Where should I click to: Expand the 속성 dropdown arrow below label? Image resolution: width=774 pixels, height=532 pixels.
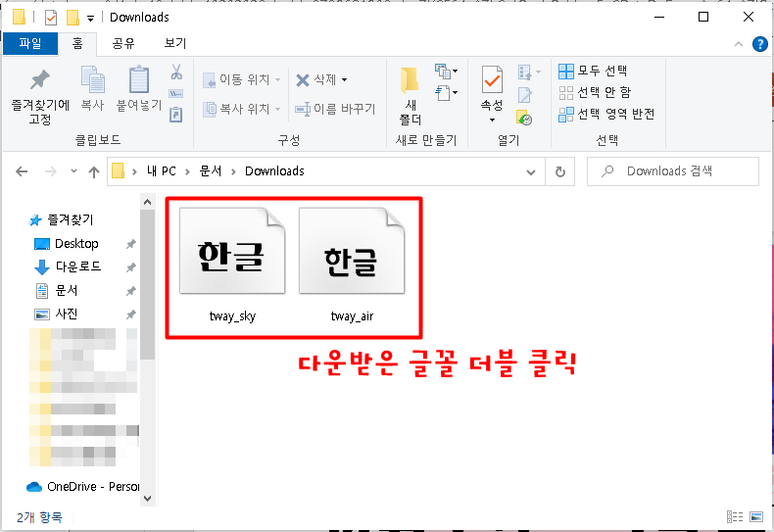492,121
